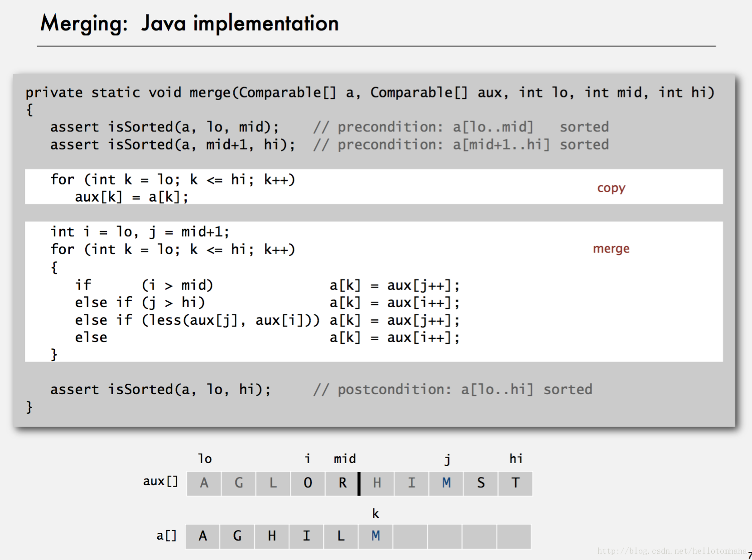Click the slide title 'Merging: Java implementation'
The image size is (752, 560).
189,24
